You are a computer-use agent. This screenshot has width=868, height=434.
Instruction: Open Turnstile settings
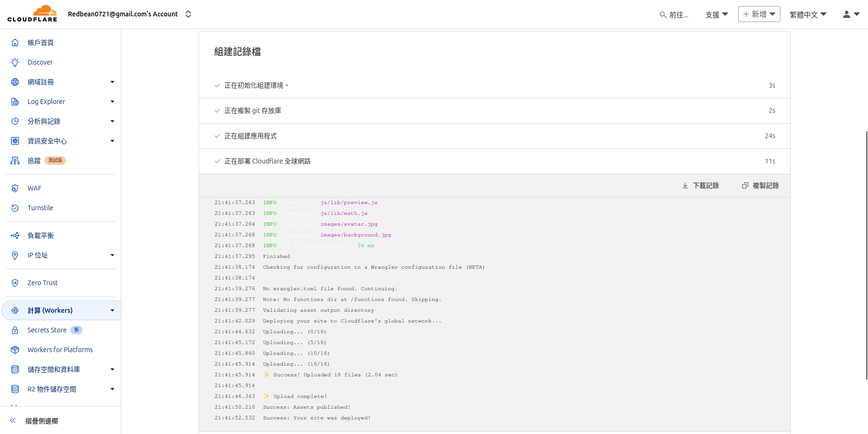click(40, 207)
